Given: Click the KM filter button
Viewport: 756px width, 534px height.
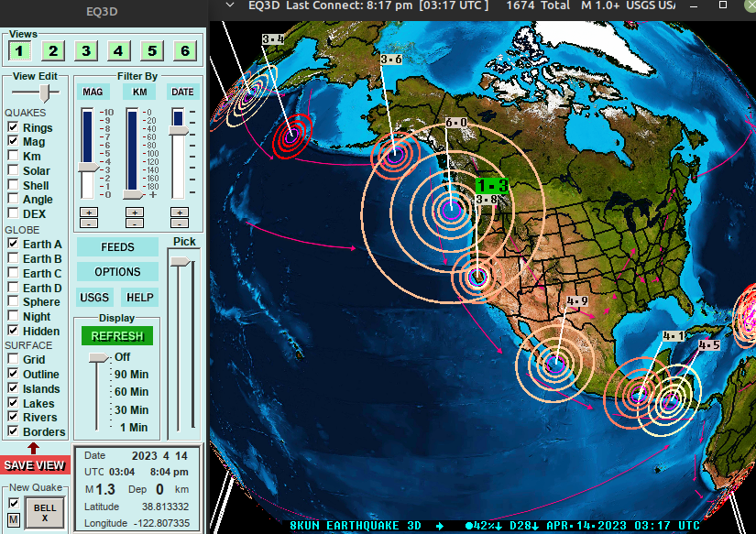Looking at the screenshot, I should pyautogui.click(x=140, y=92).
